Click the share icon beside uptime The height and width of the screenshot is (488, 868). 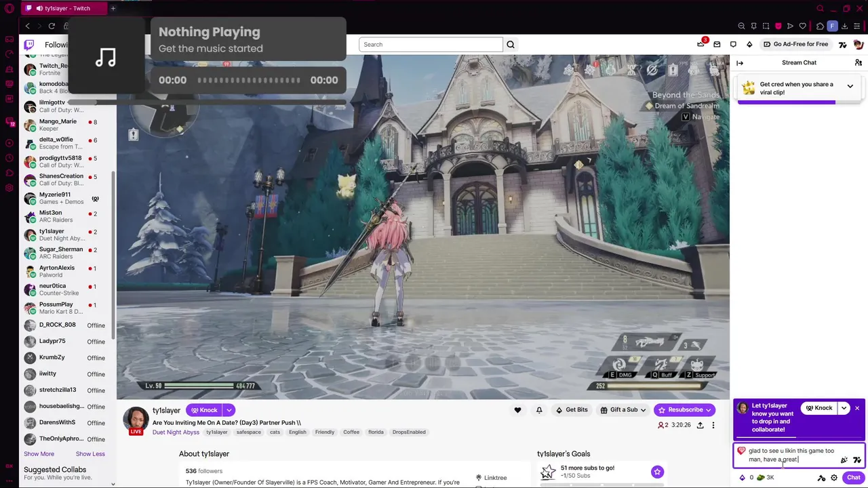[701, 425]
